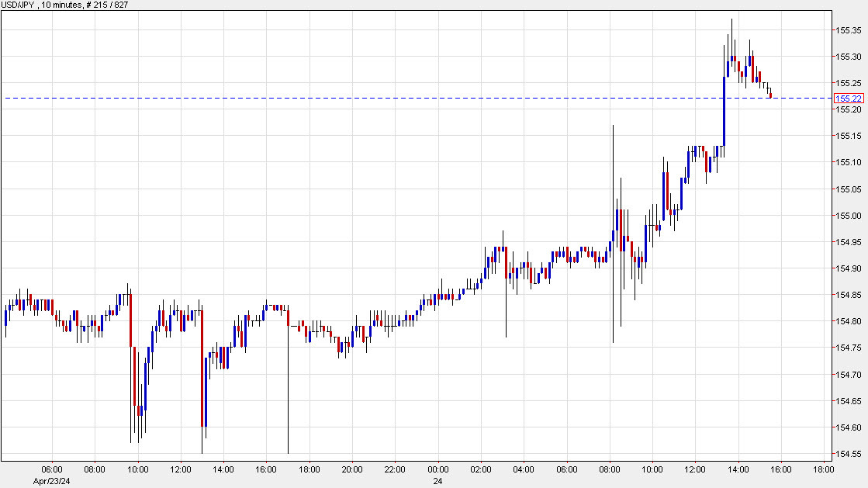Click the 154.75 price axis label

pyautogui.click(x=848, y=348)
